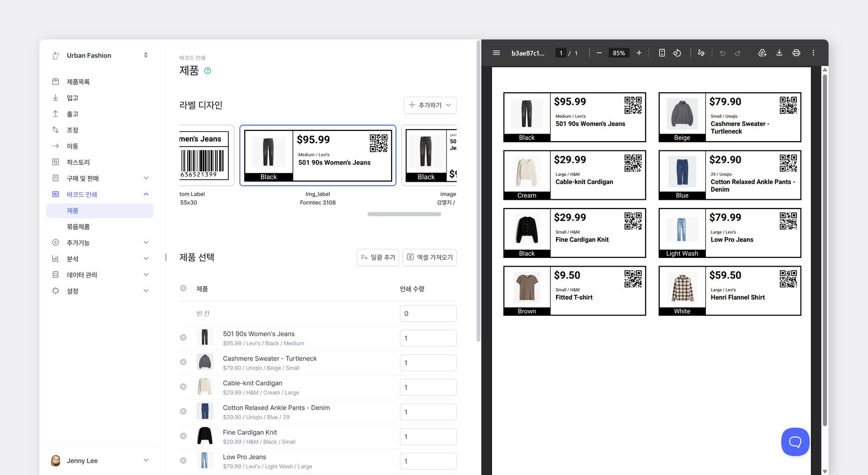Undo the last PDF annotation
Image resolution: width=868 pixels, height=475 pixels.
tap(723, 53)
